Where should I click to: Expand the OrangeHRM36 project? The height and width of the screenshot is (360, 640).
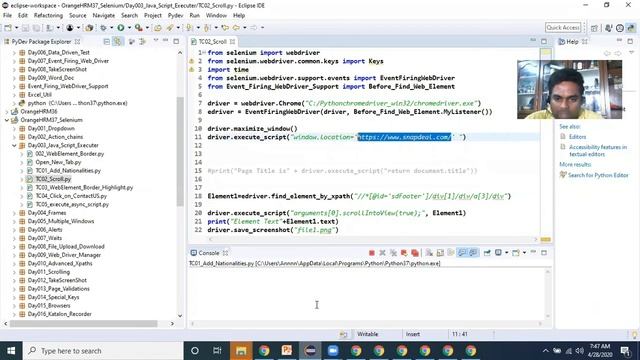click(x=7, y=111)
